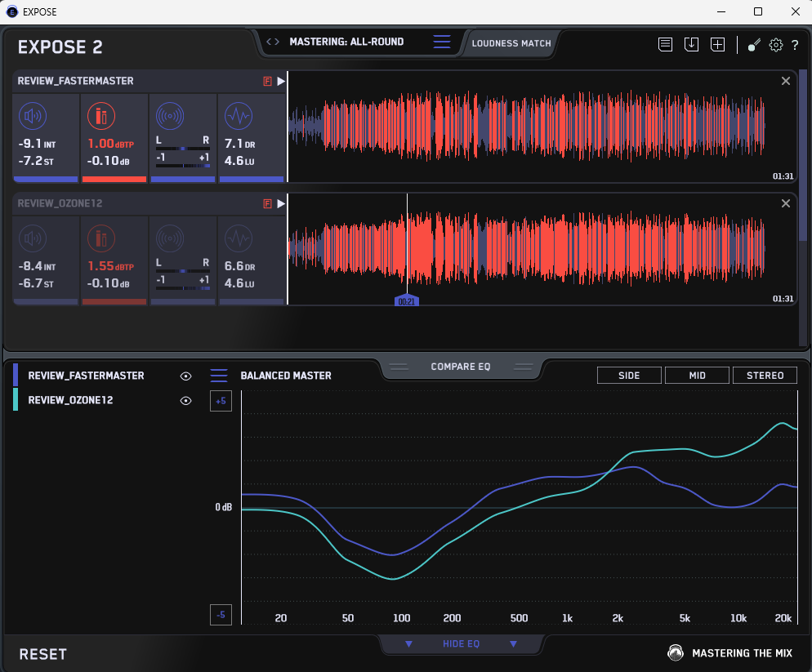Remove REVIEW_FASTERMASTER track with X
This screenshot has width=812, height=672.
[786, 81]
